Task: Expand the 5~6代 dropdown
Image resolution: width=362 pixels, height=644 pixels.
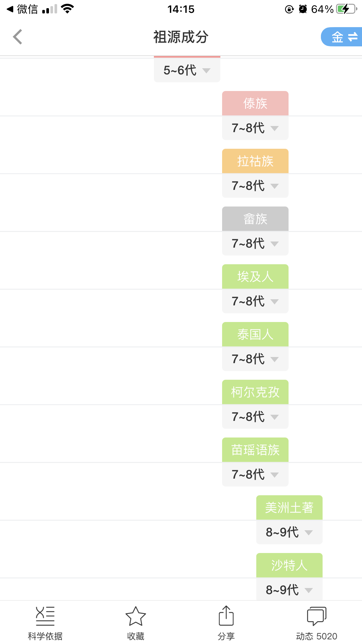Action: (x=187, y=70)
